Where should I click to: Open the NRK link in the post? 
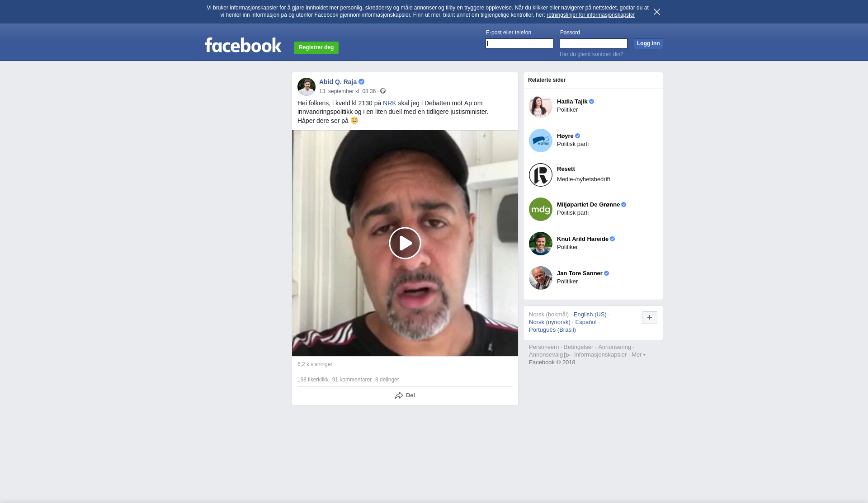click(x=389, y=103)
